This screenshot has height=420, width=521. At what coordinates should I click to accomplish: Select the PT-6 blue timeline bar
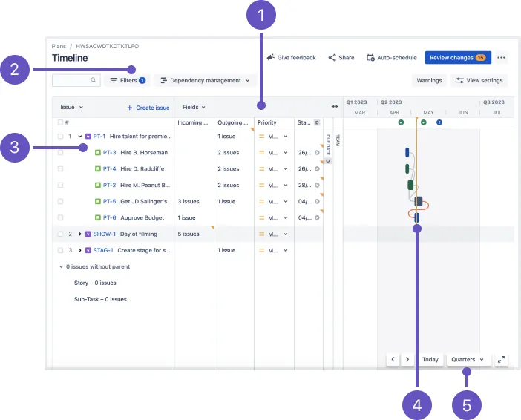coord(416,217)
